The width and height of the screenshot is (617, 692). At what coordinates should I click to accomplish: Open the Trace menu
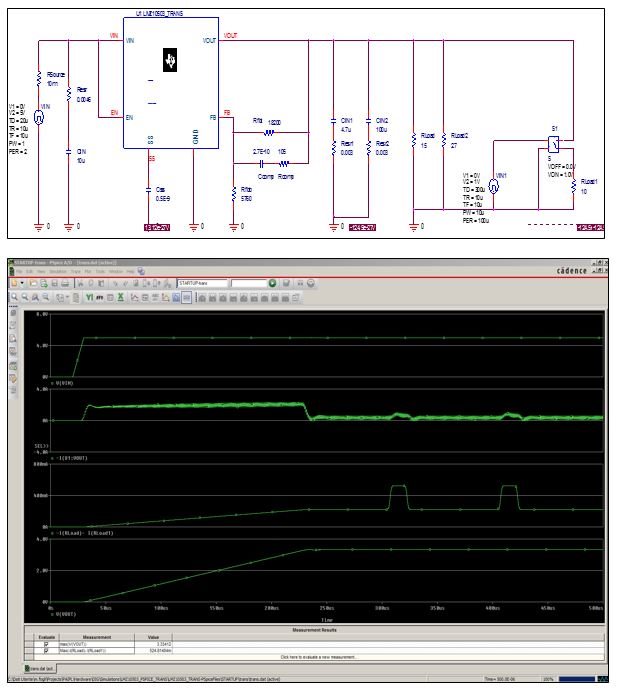click(x=75, y=271)
